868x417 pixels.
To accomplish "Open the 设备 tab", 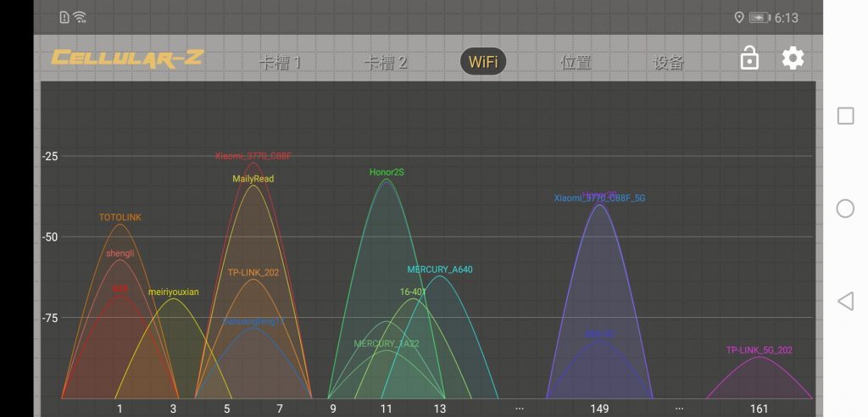I will click(x=668, y=63).
